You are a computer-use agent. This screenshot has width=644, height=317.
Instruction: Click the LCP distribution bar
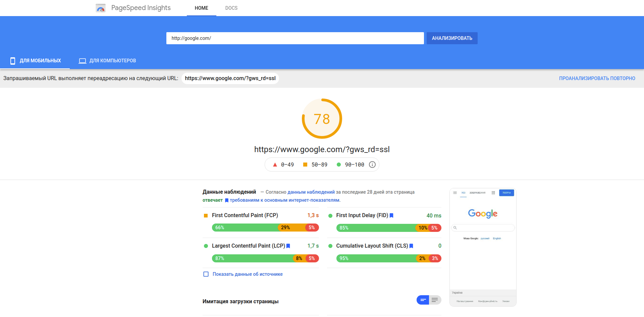pyautogui.click(x=265, y=258)
